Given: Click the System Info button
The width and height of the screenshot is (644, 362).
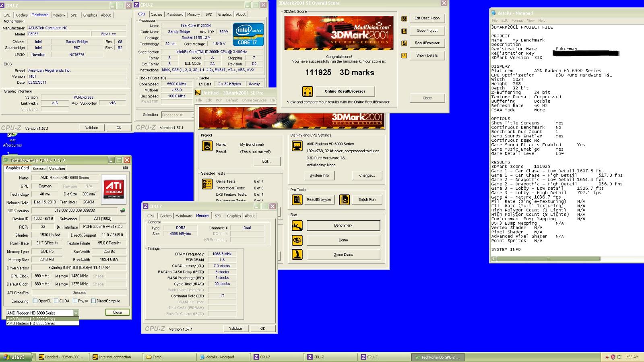Looking at the screenshot, I should pyautogui.click(x=319, y=176).
